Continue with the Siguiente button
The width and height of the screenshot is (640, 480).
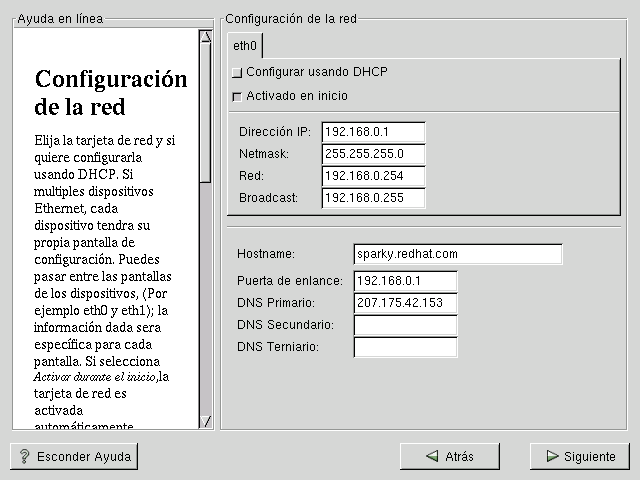tap(580, 456)
